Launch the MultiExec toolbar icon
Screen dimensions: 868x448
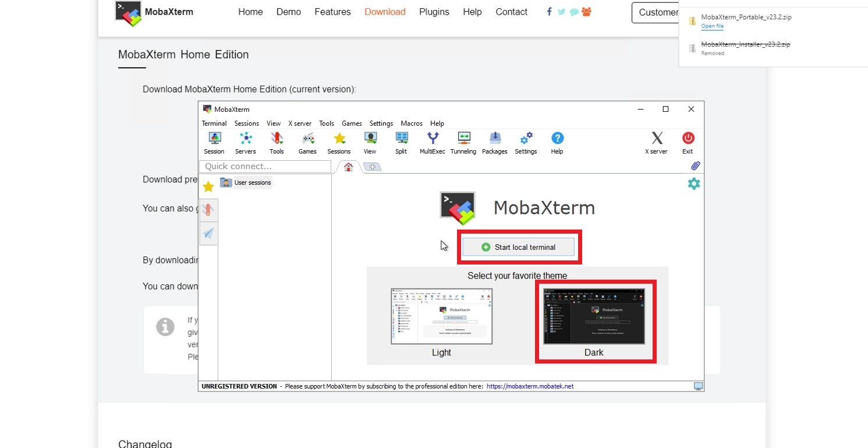click(x=433, y=143)
